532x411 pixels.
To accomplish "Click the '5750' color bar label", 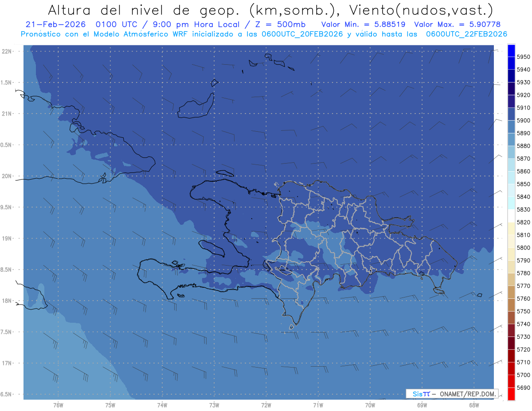I will coord(524,311).
